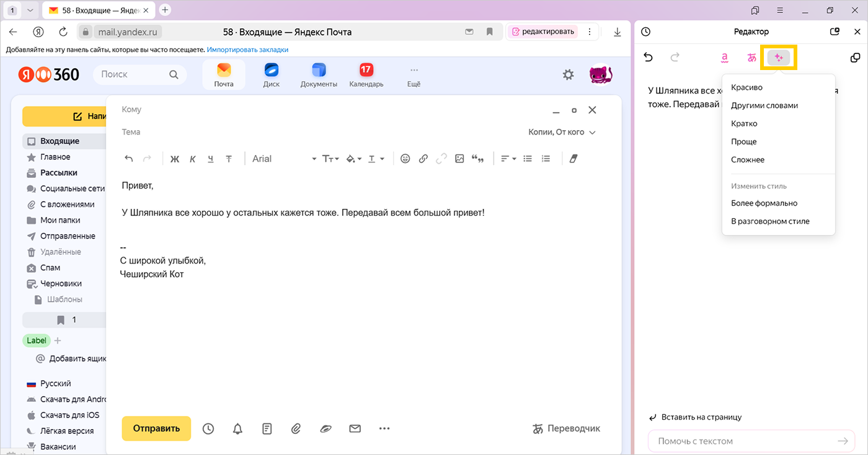The image size is (868, 455).
Task: Open the Arial font dropdown
Action: (284, 159)
